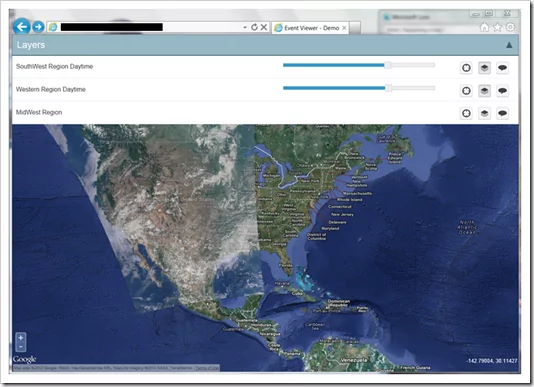Image resolution: width=534 pixels, height=387 pixels.
Task: Refresh the page in address bar
Action: 254,27
